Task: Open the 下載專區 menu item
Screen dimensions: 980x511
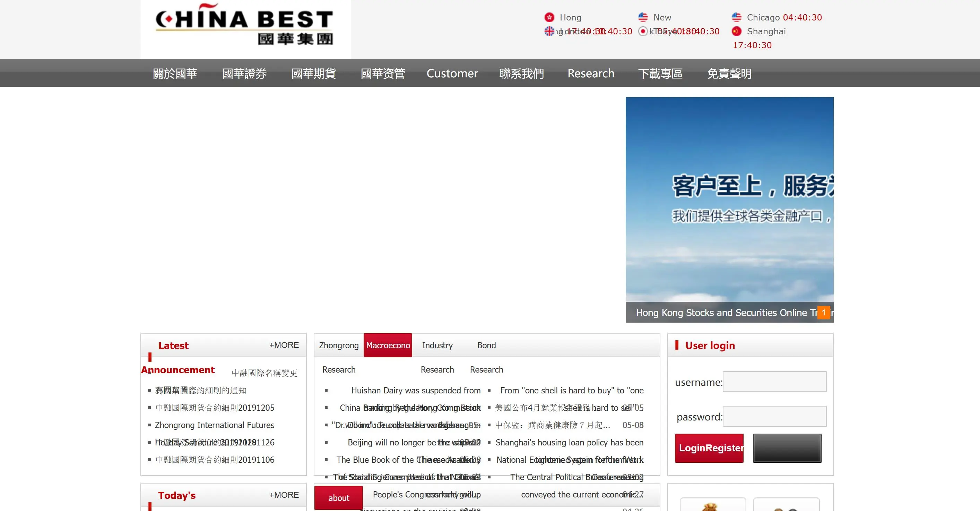Action: click(x=660, y=73)
